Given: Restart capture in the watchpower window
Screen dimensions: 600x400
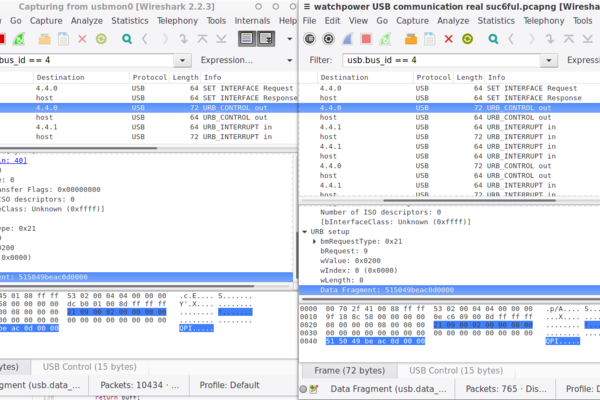Looking at the screenshot, I should pyautogui.click(x=385, y=39).
